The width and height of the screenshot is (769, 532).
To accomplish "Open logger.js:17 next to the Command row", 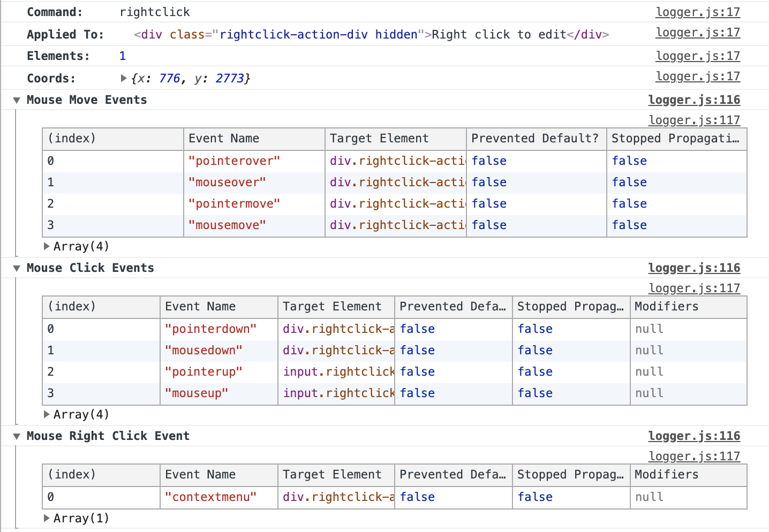I will point(697,12).
